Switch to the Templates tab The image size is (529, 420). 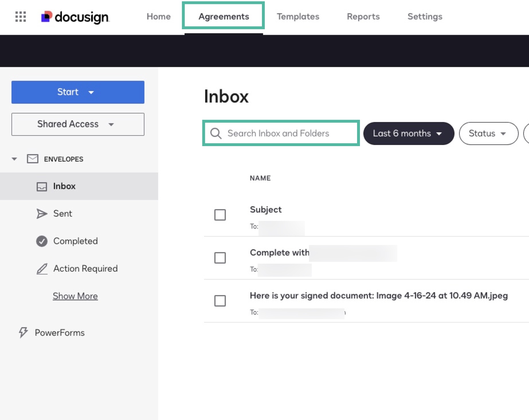pyautogui.click(x=298, y=17)
